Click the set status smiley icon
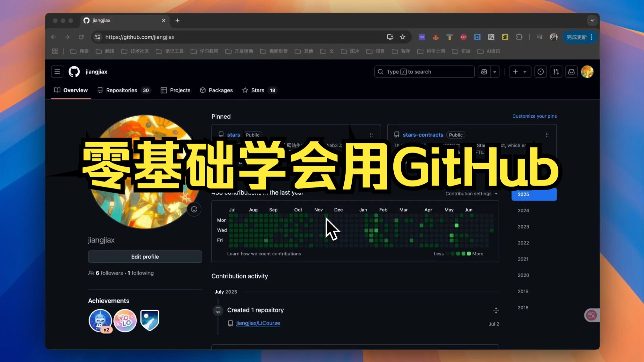The height and width of the screenshot is (362, 644). click(x=194, y=209)
